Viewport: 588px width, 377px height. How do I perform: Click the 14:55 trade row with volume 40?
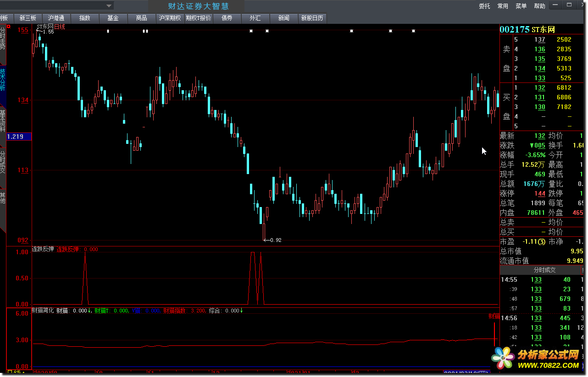click(x=542, y=280)
